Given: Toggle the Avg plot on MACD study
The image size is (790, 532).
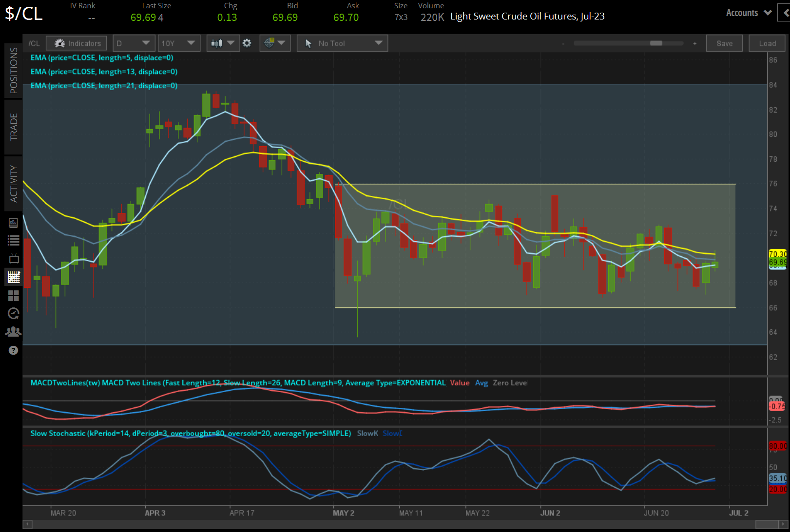Looking at the screenshot, I should pyautogui.click(x=482, y=383).
